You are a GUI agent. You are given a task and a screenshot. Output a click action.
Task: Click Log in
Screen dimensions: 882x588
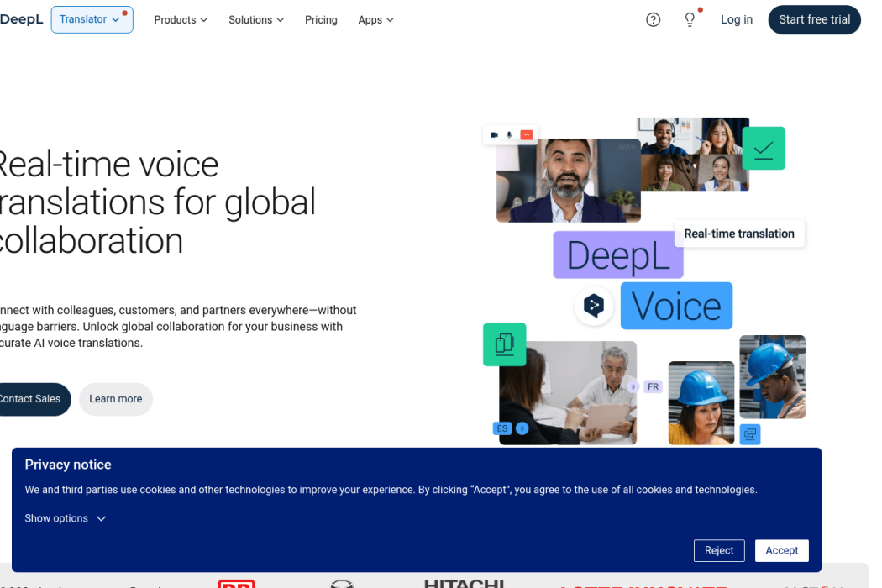point(737,19)
